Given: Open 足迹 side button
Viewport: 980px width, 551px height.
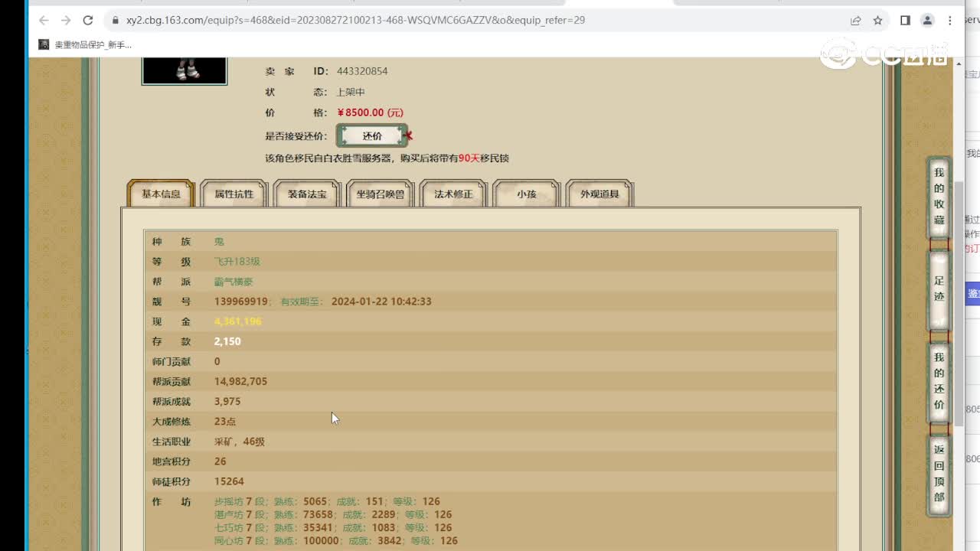Looking at the screenshot, I should [939, 289].
